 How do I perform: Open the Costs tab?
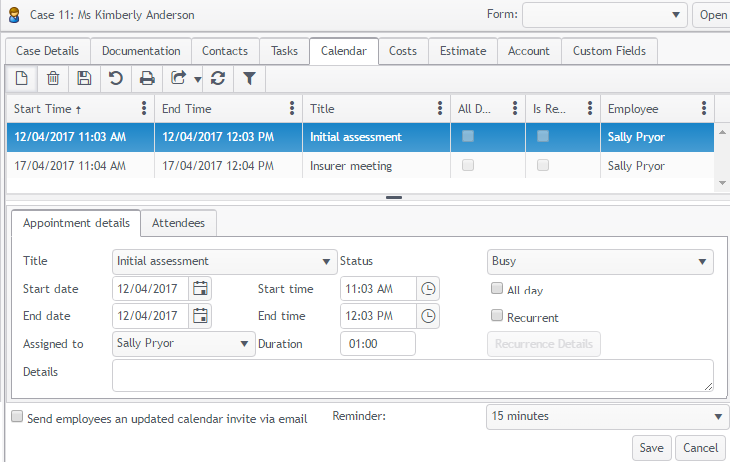tap(403, 51)
